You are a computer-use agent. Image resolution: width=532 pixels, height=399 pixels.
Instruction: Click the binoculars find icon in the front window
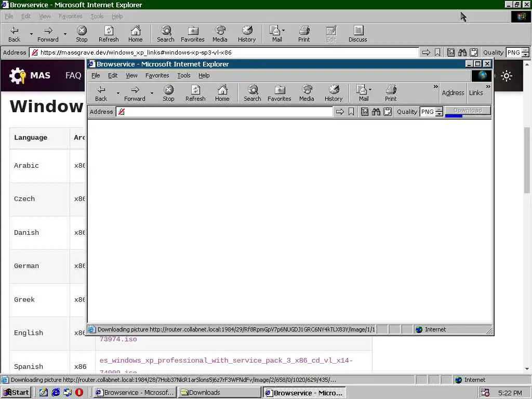pos(376,112)
